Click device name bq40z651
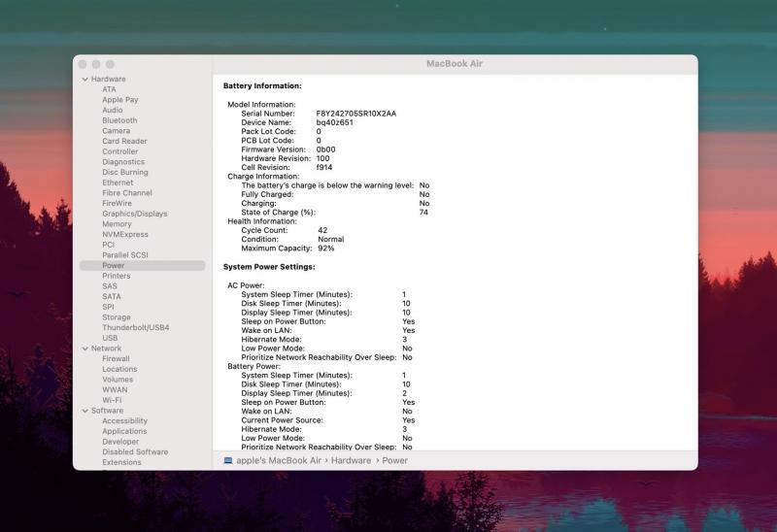The width and height of the screenshot is (777, 532). [334, 123]
